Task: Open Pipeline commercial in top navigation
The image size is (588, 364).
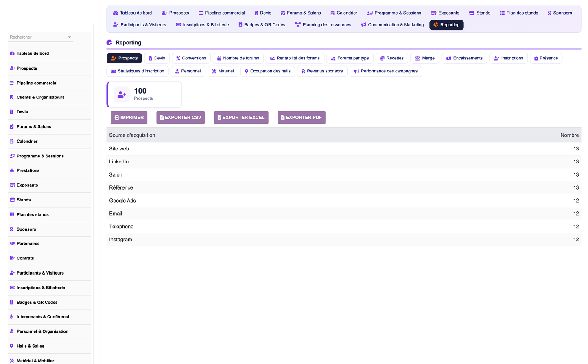Action: click(x=221, y=13)
